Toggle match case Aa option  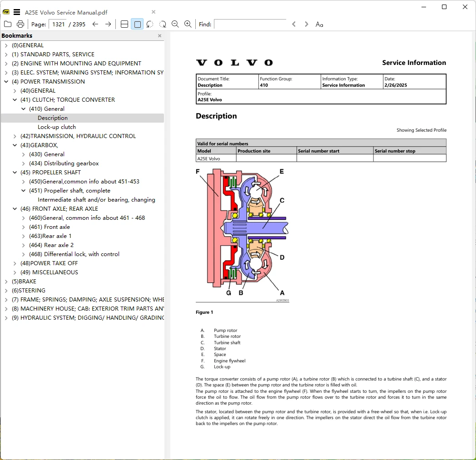tap(319, 24)
